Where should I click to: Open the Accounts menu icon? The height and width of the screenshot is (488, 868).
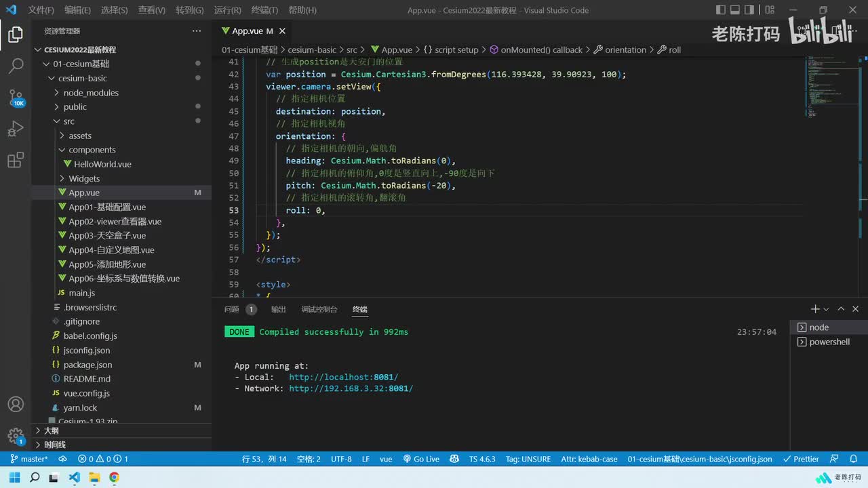click(x=16, y=405)
